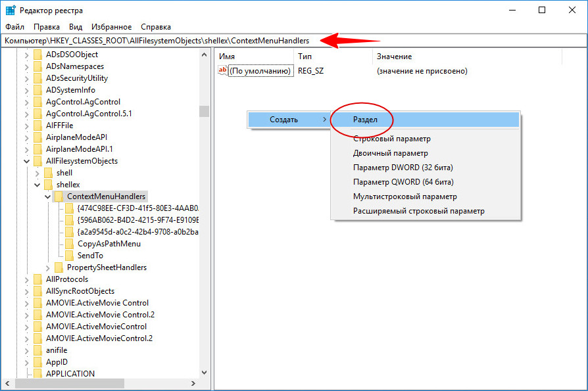
Task: Select the (По умолчанию) value name
Action: (x=261, y=71)
